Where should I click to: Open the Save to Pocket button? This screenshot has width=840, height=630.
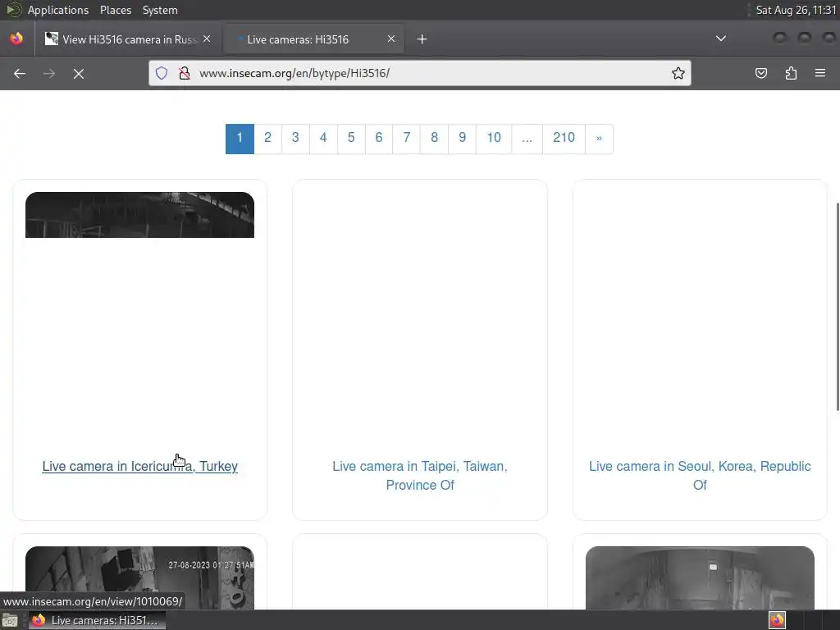[x=760, y=73]
